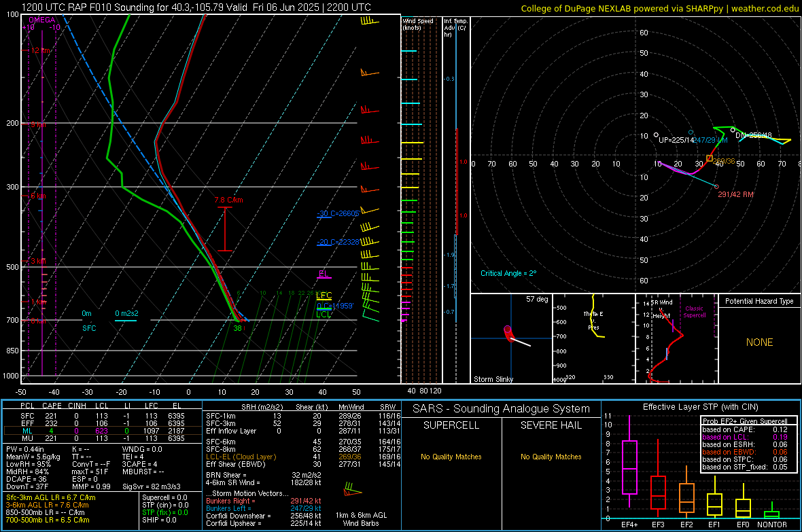
Task: Select the EFF parcel row
Action: click(x=103, y=423)
